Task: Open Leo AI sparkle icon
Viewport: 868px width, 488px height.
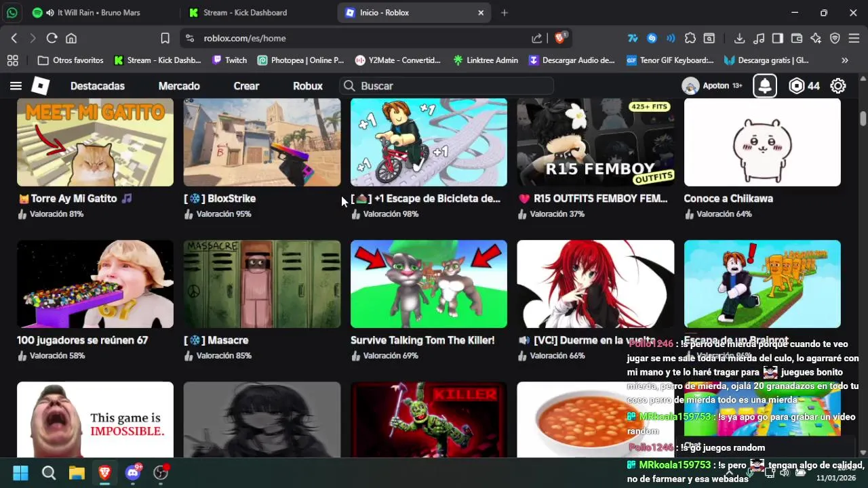Action: (x=816, y=39)
